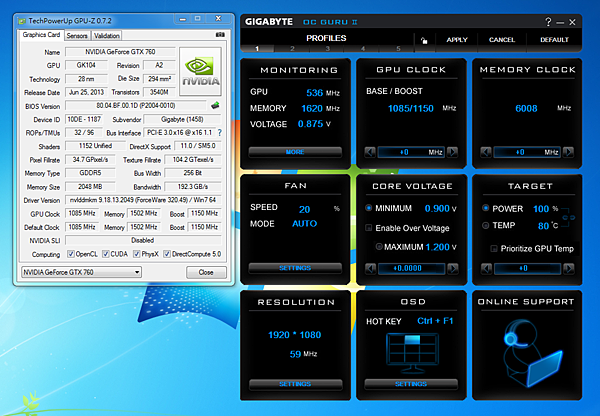This screenshot has width=600, height=416.
Task: Click the OSD monitor grid icon
Action: 412,353
